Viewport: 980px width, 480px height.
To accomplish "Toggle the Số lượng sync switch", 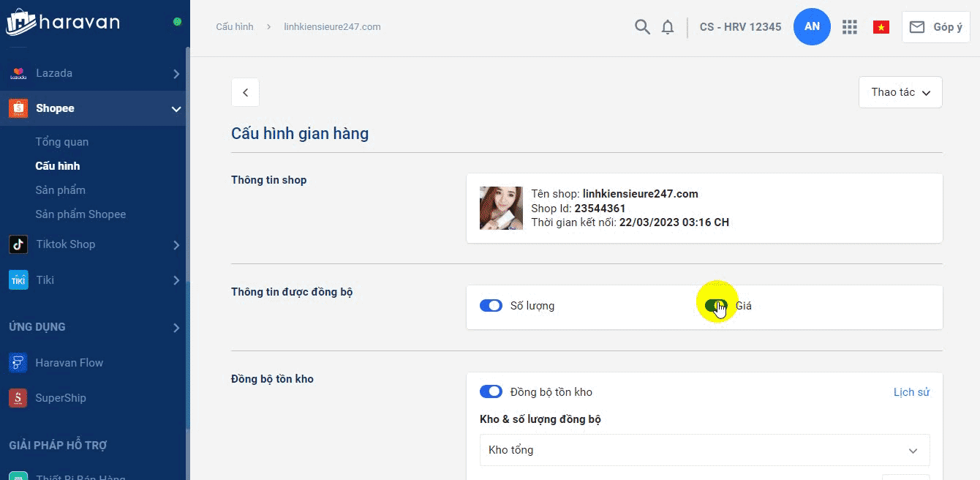I will [491, 306].
